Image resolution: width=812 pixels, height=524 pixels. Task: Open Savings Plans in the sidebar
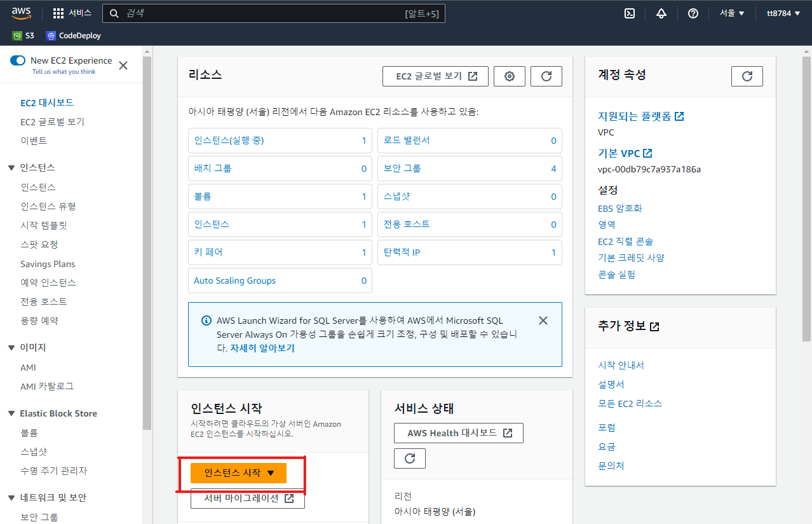coord(48,264)
